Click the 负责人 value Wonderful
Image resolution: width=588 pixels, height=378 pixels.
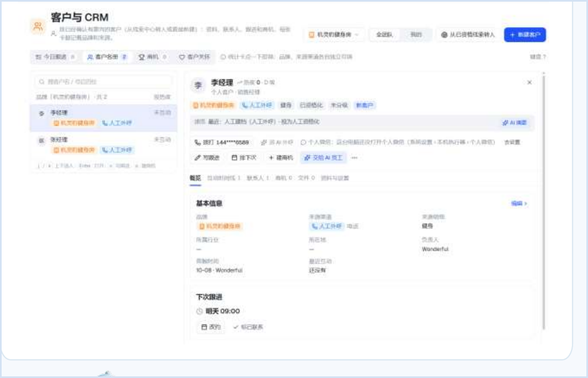click(435, 249)
